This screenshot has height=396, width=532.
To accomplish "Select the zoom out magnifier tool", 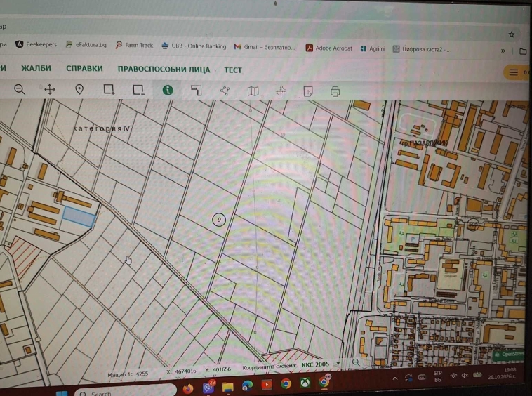I will pyautogui.click(x=20, y=89).
